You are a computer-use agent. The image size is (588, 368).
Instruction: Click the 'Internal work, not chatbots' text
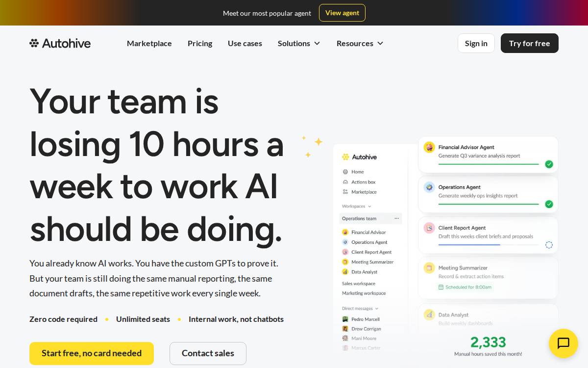[x=236, y=319]
